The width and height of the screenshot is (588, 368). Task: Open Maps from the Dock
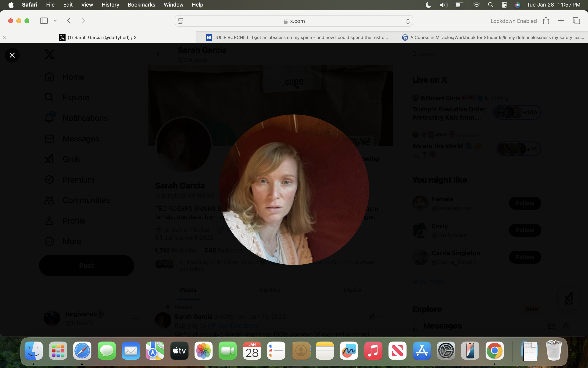[155, 351]
